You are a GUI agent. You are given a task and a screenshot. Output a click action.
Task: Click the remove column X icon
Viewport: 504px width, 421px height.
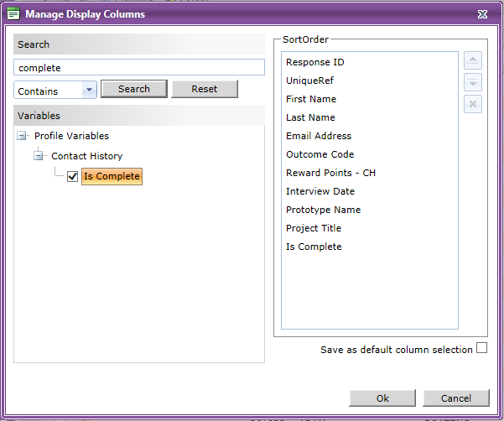click(x=472, y=104)
